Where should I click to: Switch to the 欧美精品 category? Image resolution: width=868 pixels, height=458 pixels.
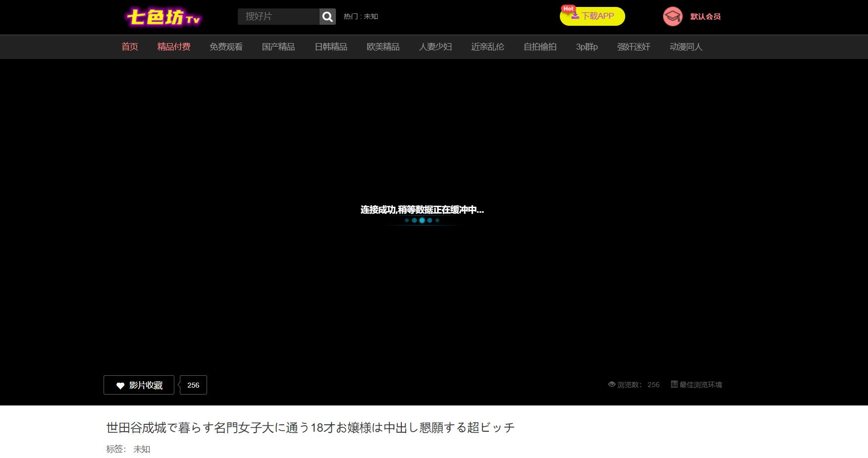coord(383,47)
